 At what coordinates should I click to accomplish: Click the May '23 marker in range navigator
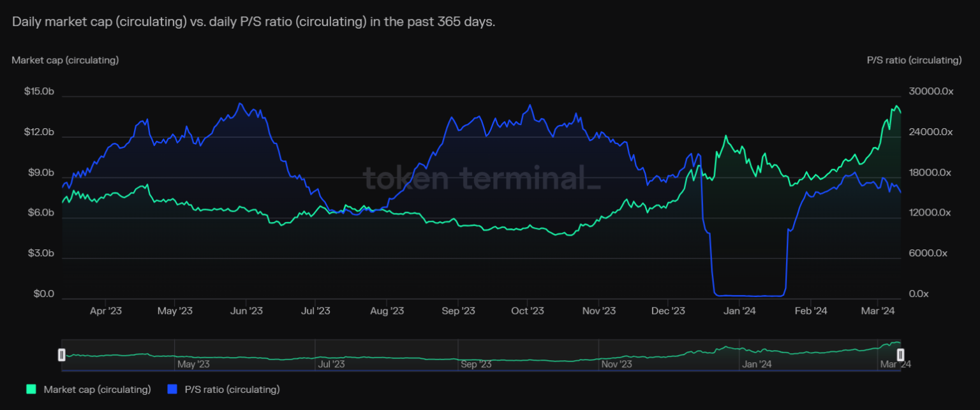[193, 364]
